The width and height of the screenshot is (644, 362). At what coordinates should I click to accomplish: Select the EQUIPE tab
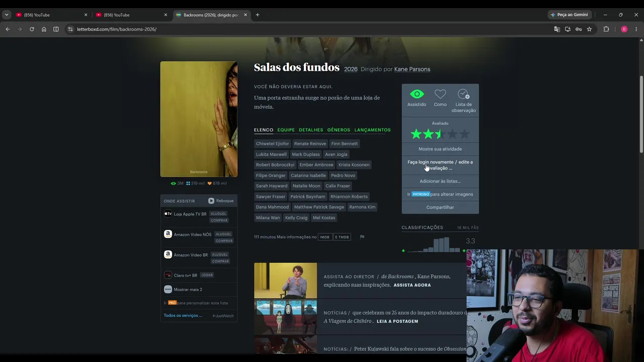[286, 130]
